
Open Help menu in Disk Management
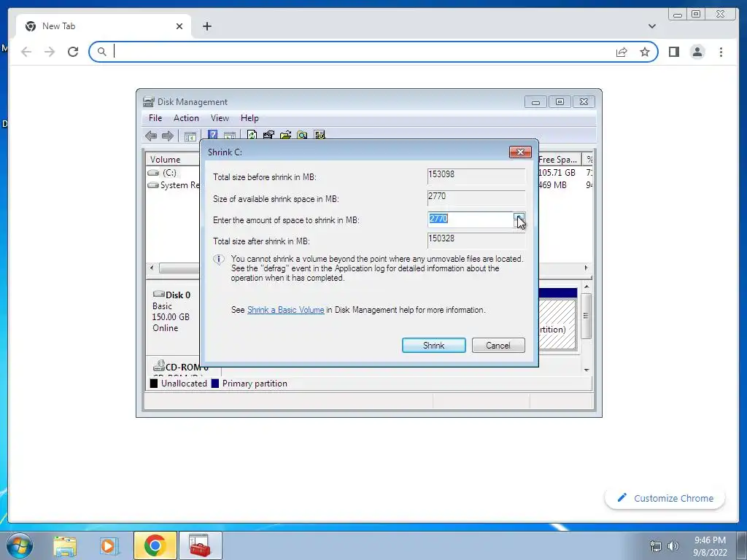[249, 118]
